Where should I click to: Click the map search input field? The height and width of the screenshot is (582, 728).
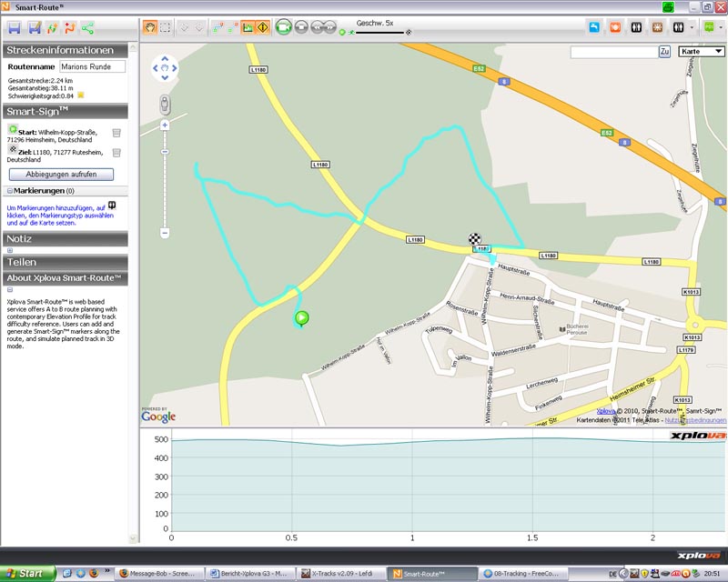coord(613,52)
